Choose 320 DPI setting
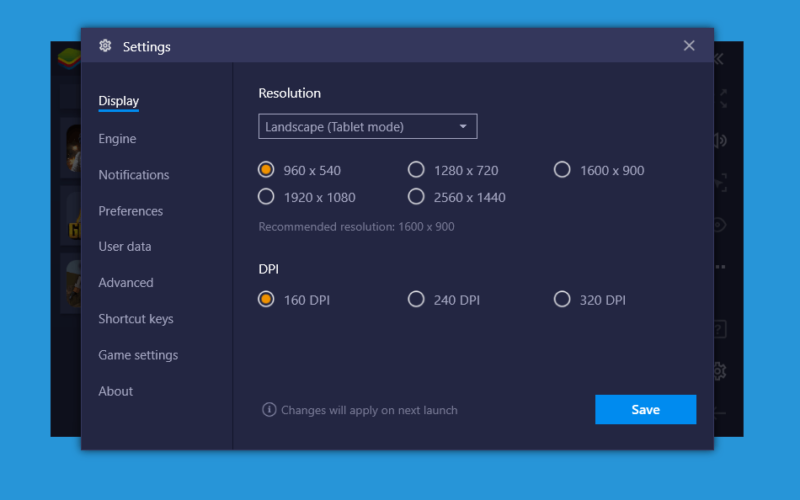Viewport: 800px width, 500px height. tap(562, 299)
